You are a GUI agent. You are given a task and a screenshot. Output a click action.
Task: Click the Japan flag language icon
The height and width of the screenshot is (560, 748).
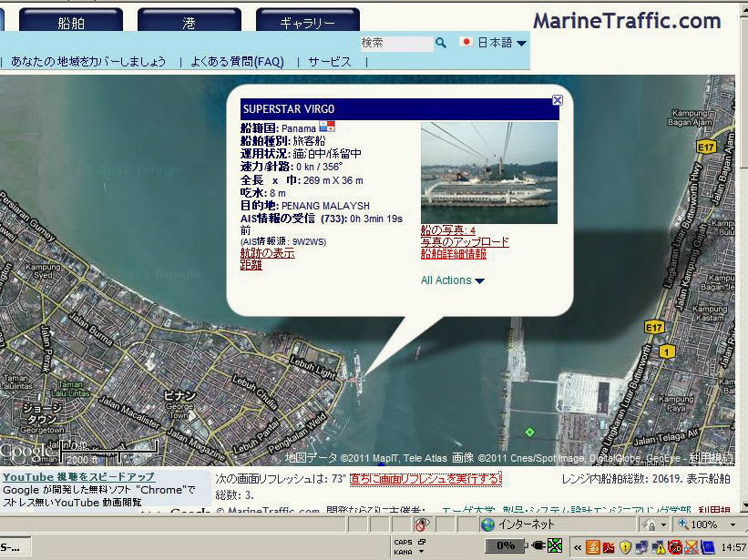466,42
